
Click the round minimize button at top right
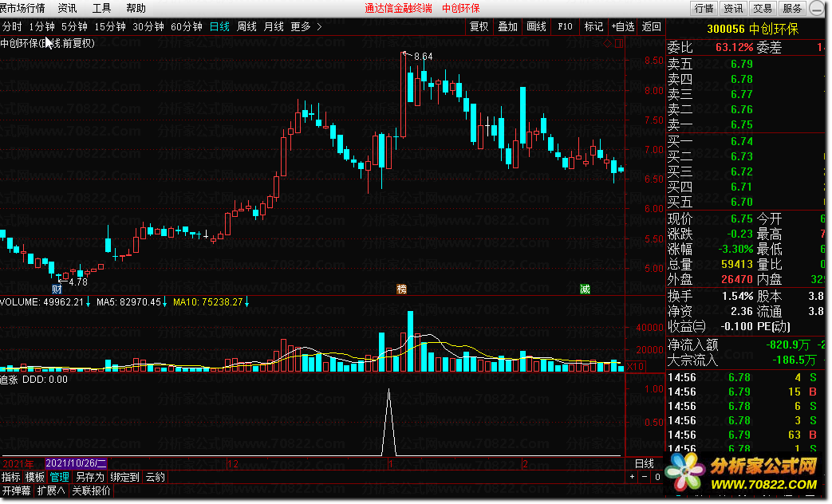tap(817, 8)
